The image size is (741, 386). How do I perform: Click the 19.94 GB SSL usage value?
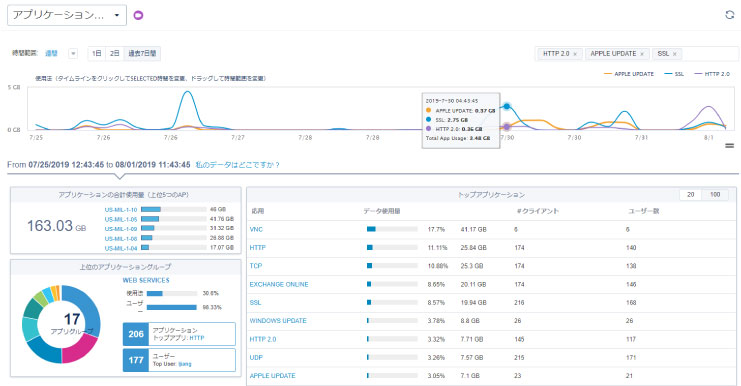474,302
